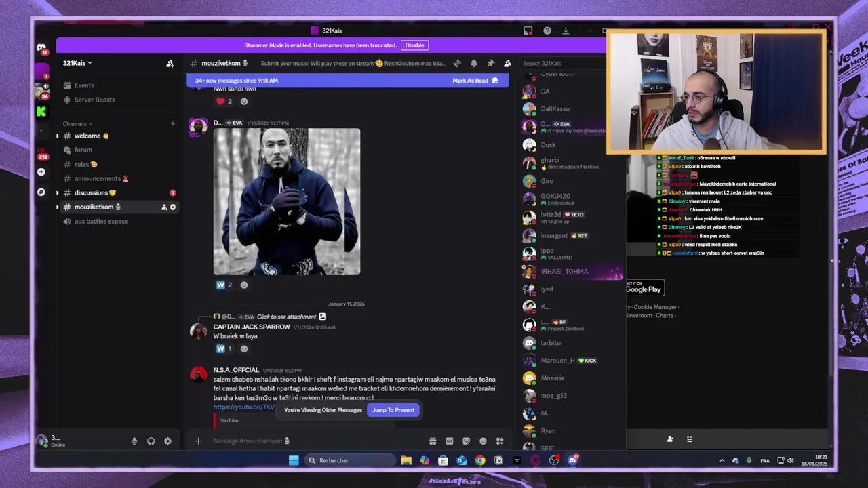Click the Search 321Kais field

[561, 63]
